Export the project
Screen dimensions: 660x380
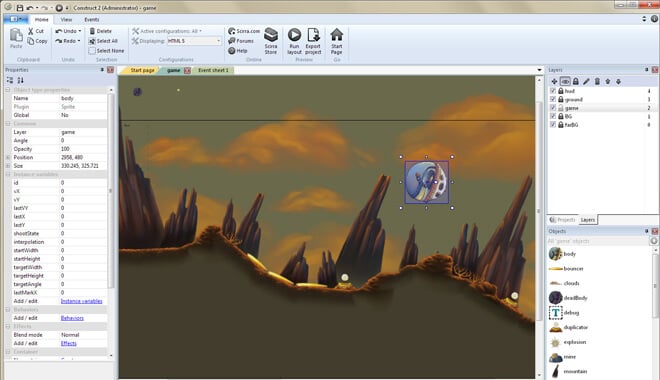[313, 41]
